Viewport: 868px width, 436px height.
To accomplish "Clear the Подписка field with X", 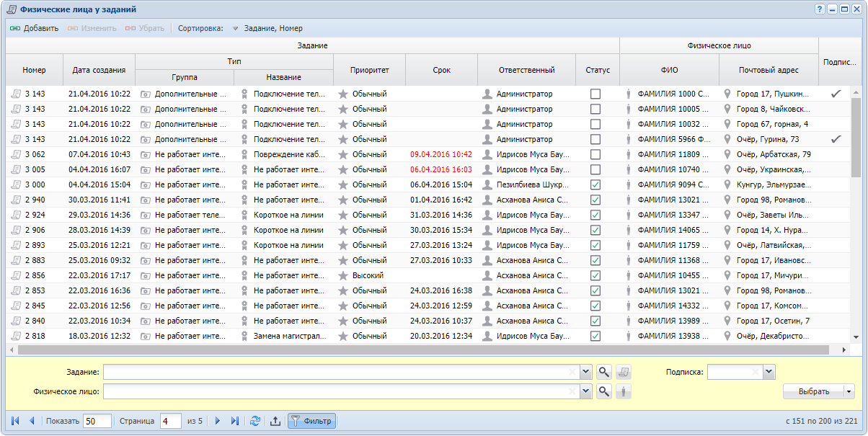I will (756, 372).
